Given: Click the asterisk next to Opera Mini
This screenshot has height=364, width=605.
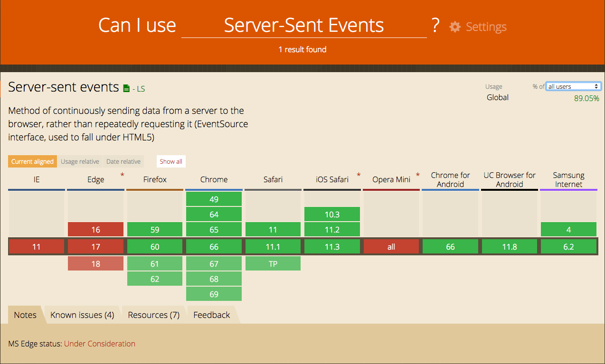Looking at the screenshot, I should 417,176.
